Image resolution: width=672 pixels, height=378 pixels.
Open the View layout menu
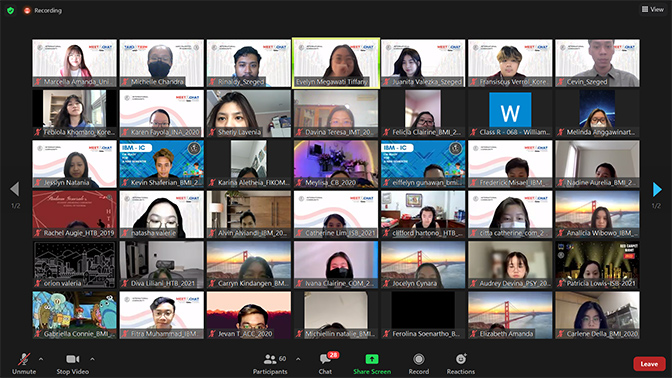(x=652, y=9)
